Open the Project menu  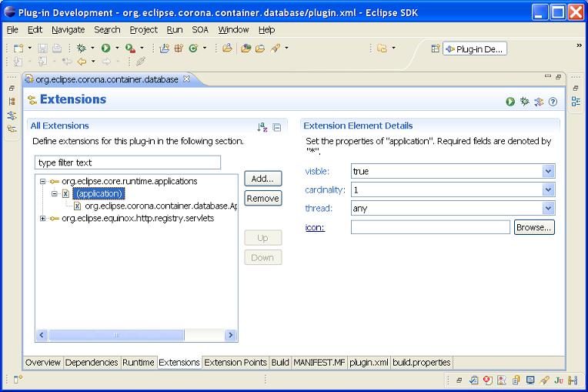point(144,29)
